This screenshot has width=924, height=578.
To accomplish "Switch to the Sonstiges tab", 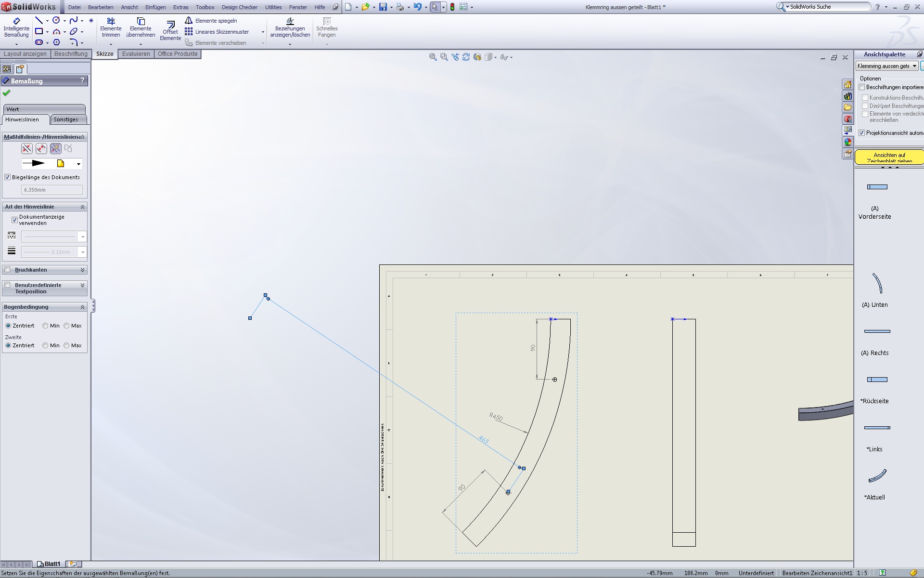I will tap(66, 119).
